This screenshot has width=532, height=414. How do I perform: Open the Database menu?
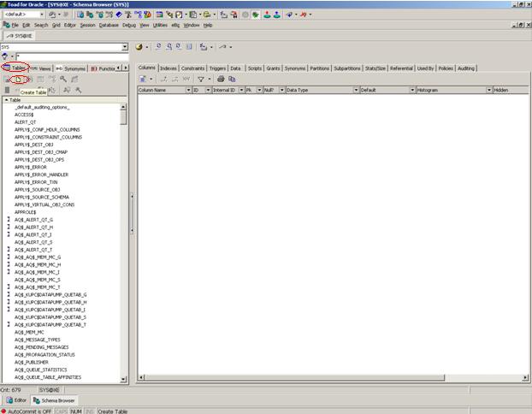pyautogui.click(x=109, y=25)
